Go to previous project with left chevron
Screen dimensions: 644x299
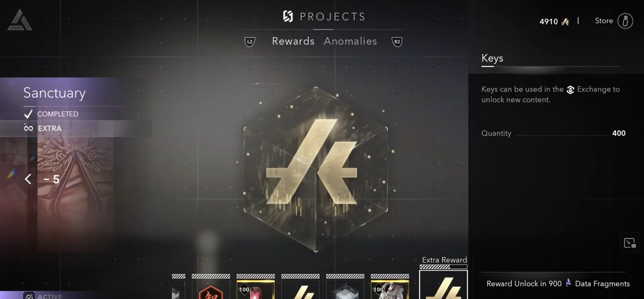click(x=28, y=179)
